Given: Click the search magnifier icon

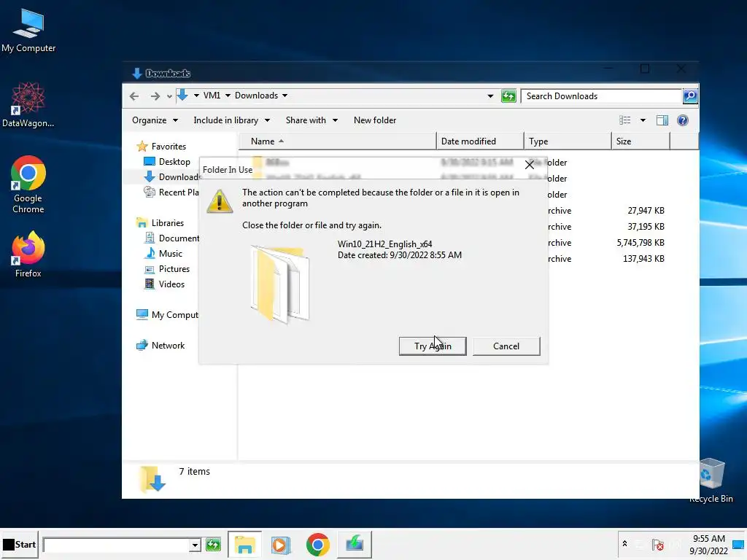Looking at the screenshot, I should (x=690, y=96).
